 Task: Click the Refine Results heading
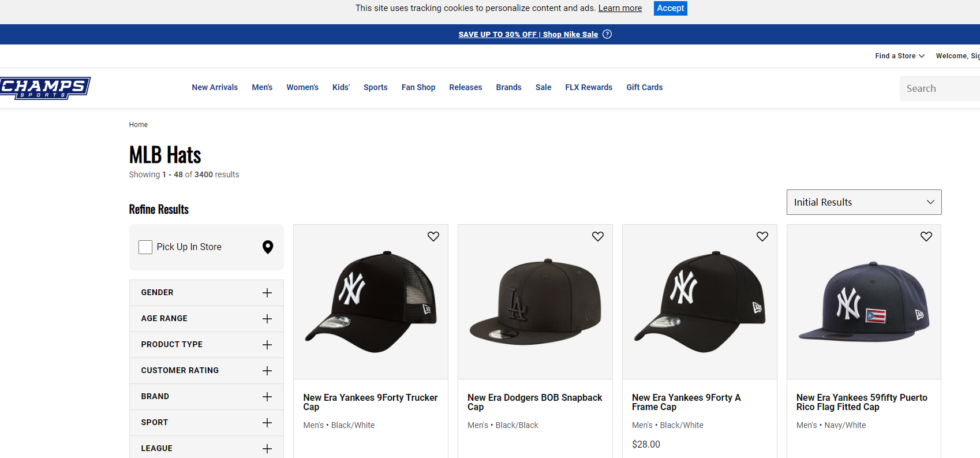[x=159, y=209]
